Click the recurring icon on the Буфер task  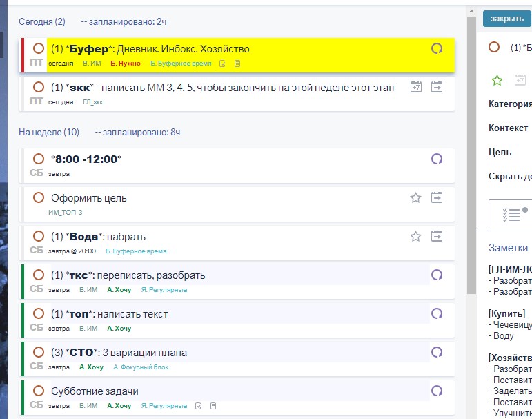436,48
